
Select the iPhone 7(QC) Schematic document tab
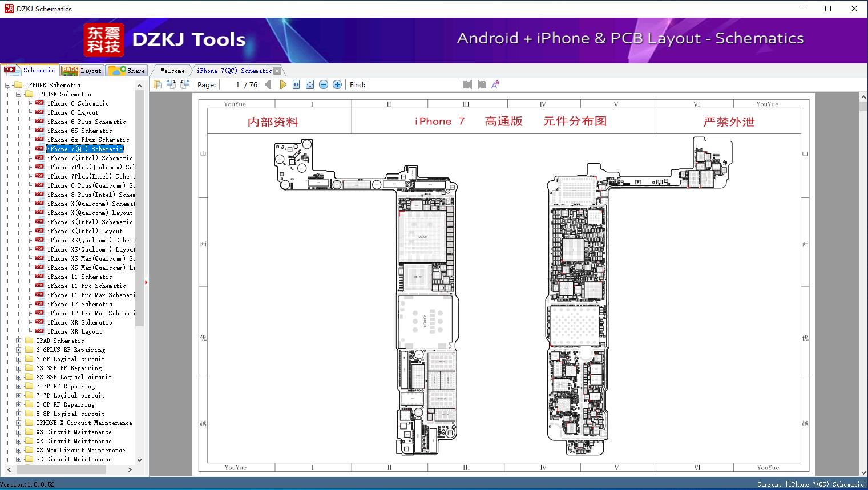click(x=234, y=71)
